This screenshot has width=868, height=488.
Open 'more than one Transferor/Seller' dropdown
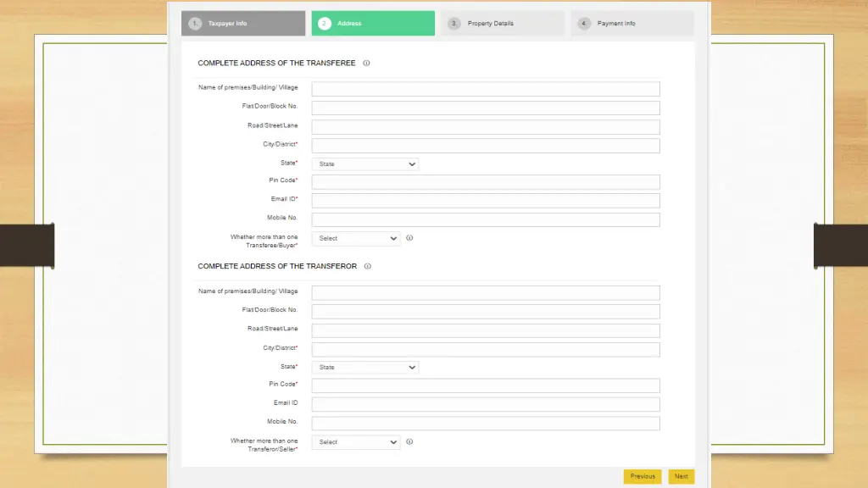pos(356,442)
